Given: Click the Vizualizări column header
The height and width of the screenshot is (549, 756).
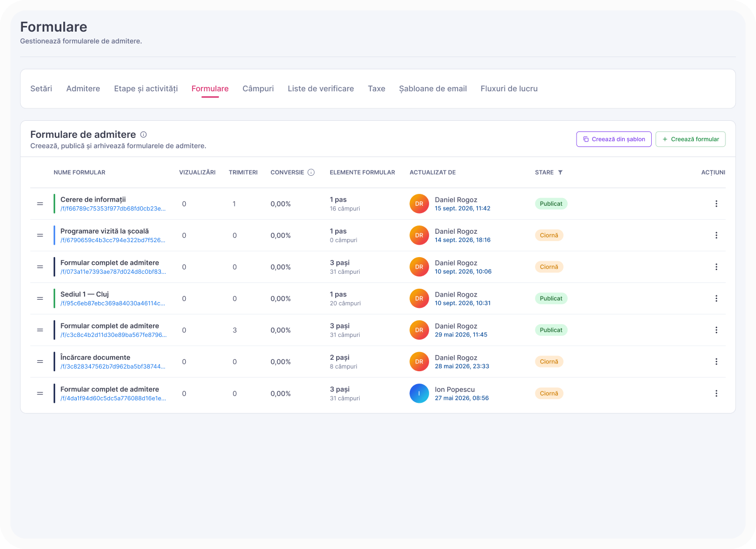Looking at the screenshot, I should pyautogui.click(x=197, y=173).
